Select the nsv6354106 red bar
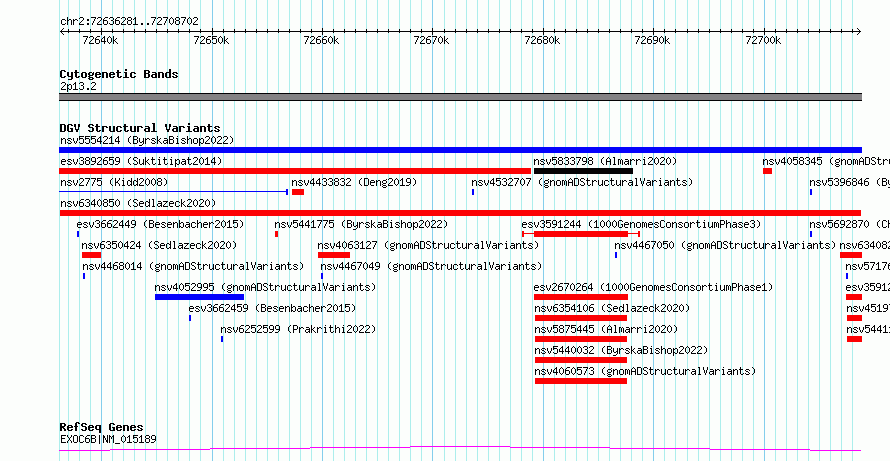 (581, 318)
